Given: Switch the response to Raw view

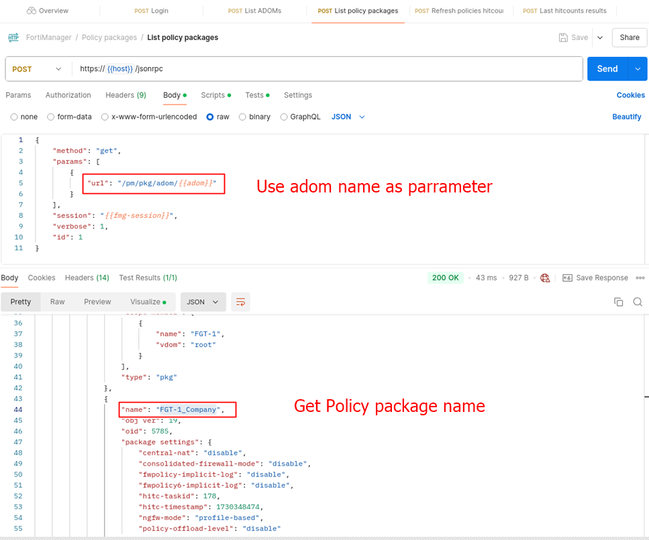Looking at the screenshot, I should click(x=58, y=301).
